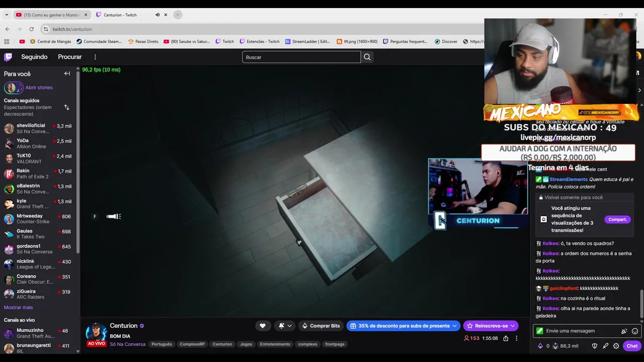Open the 35% gift sub discount
644x362 pixels.
[x=403, y=326]
